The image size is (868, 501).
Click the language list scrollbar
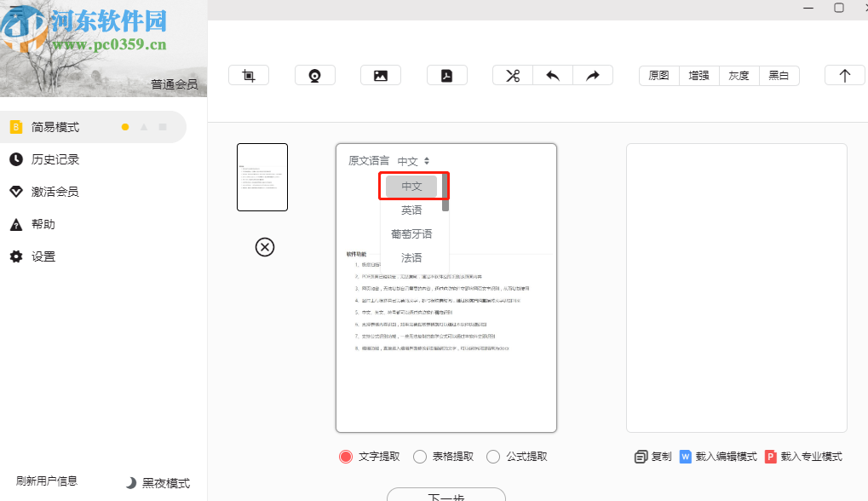tap(445, 192)
